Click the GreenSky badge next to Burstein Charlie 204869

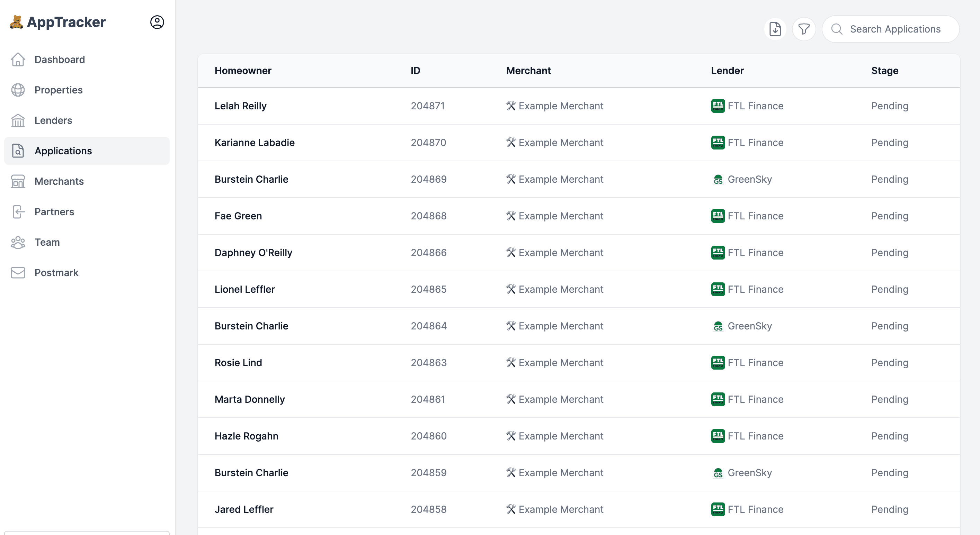click(x=718, y=180)
